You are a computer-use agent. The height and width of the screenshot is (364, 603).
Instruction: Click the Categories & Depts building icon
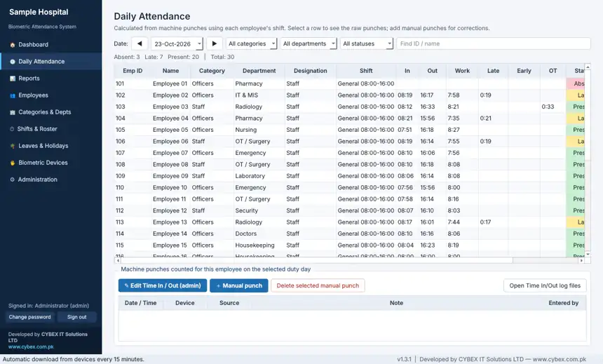[x=13, y=112]
